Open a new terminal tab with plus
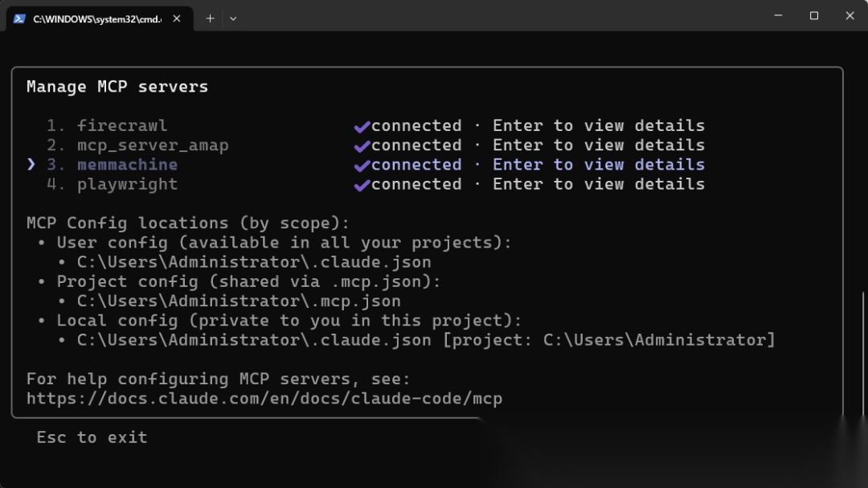The image size is (868, 488). [210, 18]
